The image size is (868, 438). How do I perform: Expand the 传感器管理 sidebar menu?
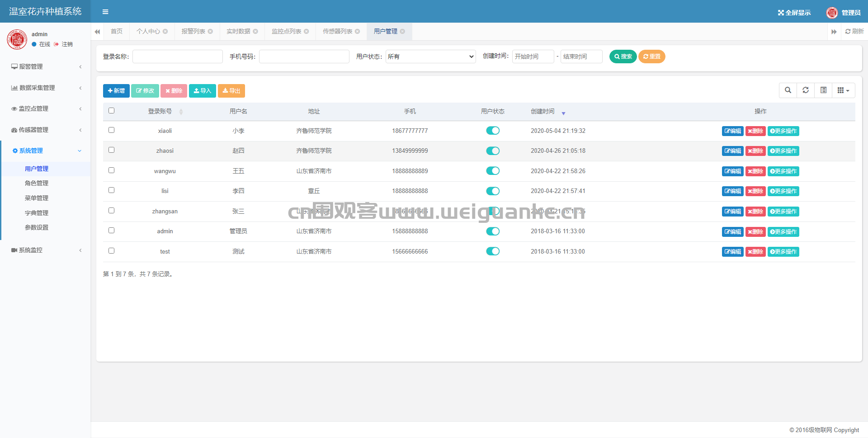pyautogui.click(x=45, y=130)
